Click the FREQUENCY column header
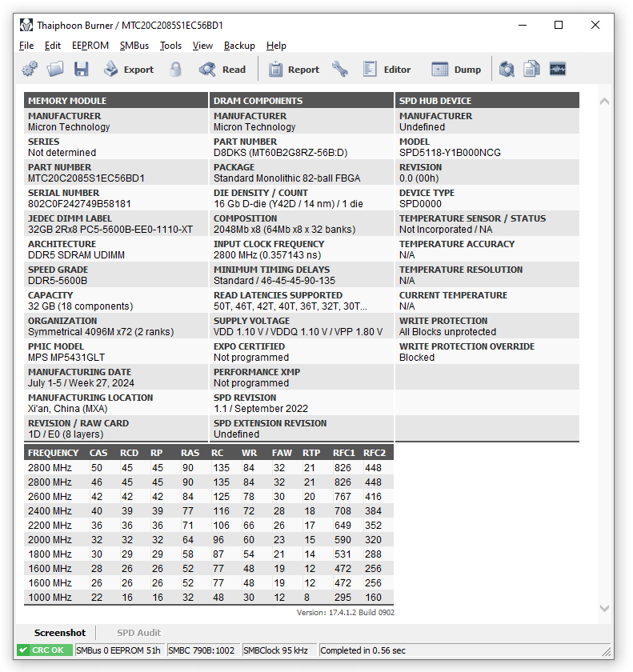 (53, 453)
